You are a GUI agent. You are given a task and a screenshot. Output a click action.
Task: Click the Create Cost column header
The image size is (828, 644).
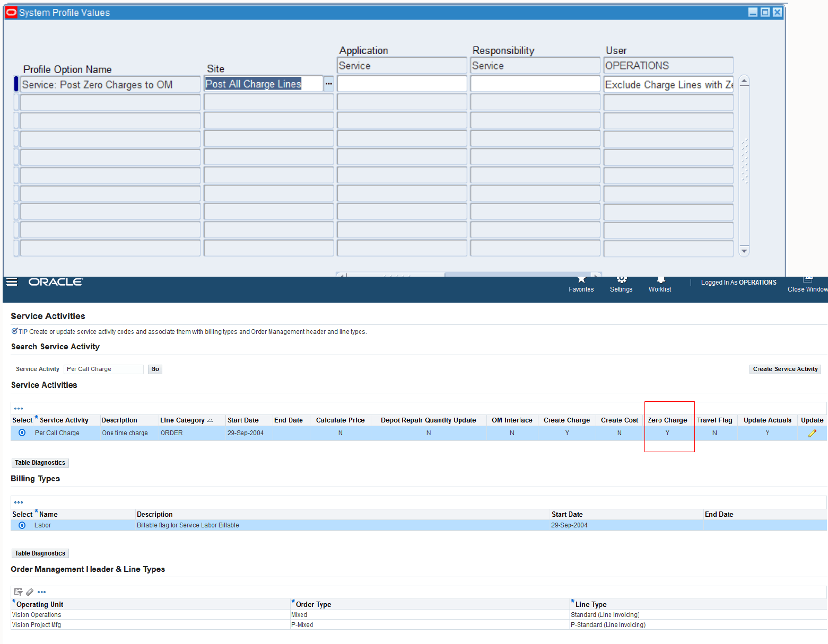[x=620, y=420]
